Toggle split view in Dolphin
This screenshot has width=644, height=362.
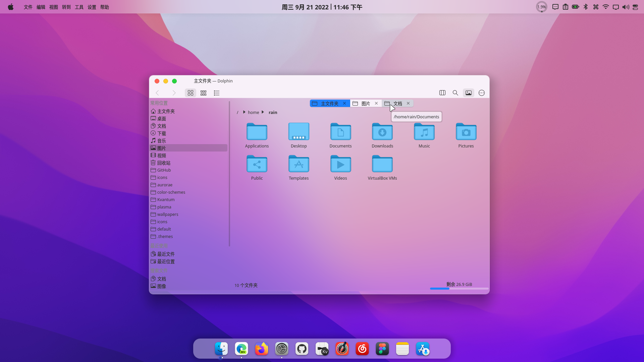pos(442,93)
